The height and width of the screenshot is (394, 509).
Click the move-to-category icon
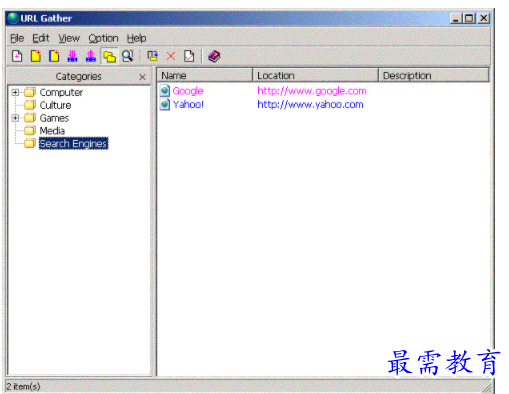[x=153, y=56]
